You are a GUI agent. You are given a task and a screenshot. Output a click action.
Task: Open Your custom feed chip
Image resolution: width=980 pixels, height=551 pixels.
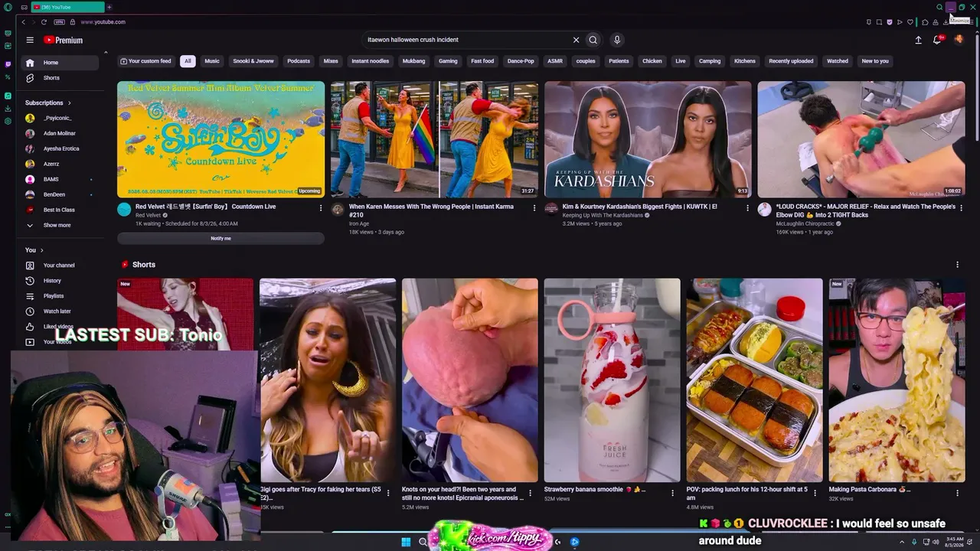(145, 61)
